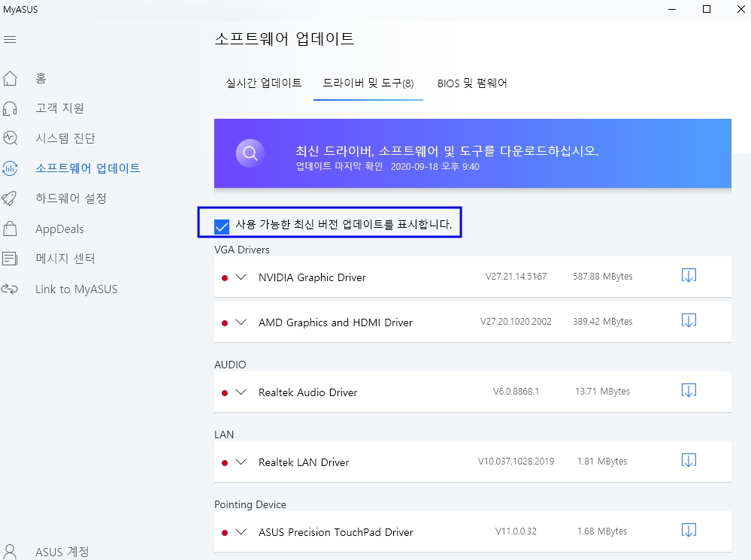Click the headset icon for customer support
The height and width of the screenshot is (560, 751).
click(10, 108)
